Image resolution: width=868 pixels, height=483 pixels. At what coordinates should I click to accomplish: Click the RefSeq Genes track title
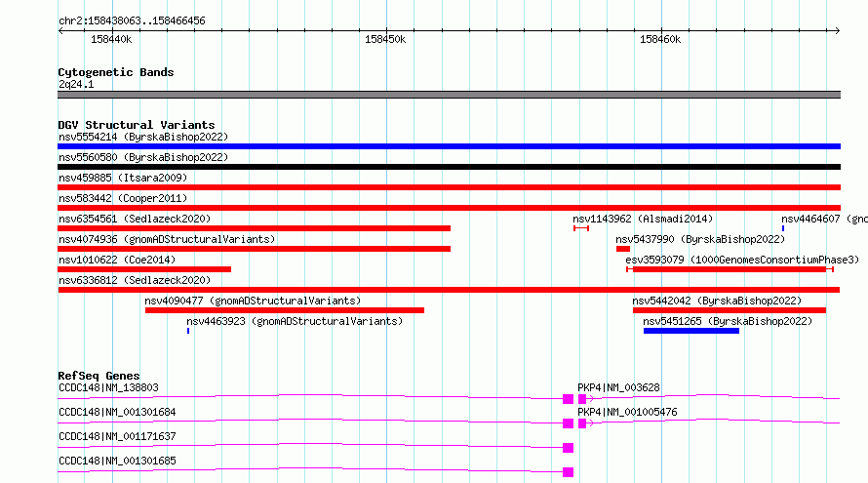click(x=99, y=376)
